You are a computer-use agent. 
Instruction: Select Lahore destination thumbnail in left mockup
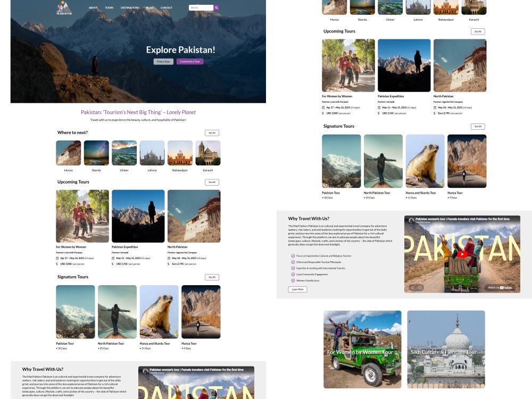pyautogui.click(x=152, y=153)
